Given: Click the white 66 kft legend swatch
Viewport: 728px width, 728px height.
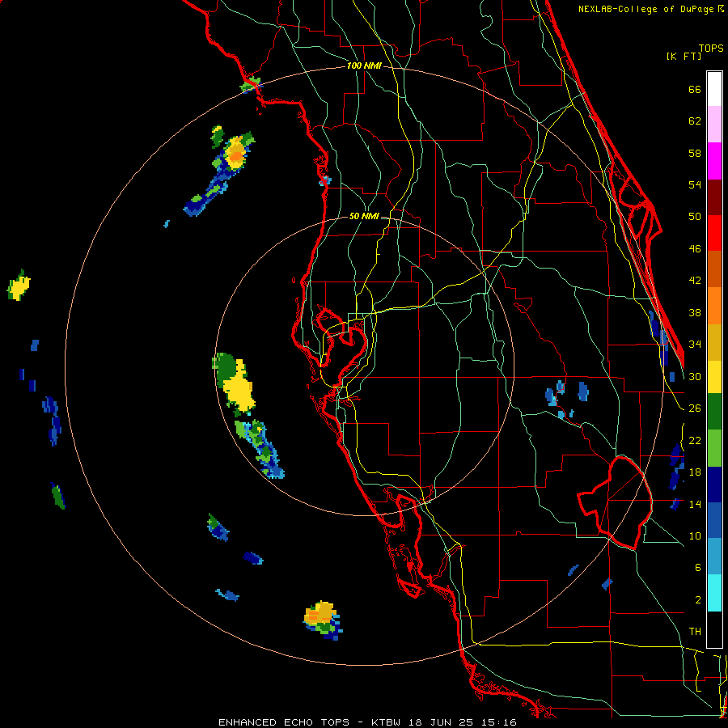Looking at the screenshot, I should point(714,89).
